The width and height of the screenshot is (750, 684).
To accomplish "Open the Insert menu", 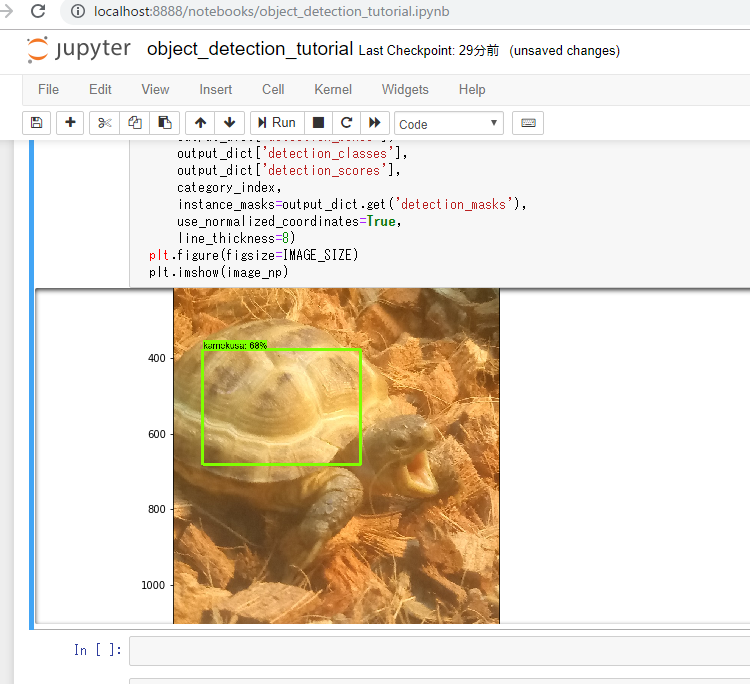I will [216, 89].
